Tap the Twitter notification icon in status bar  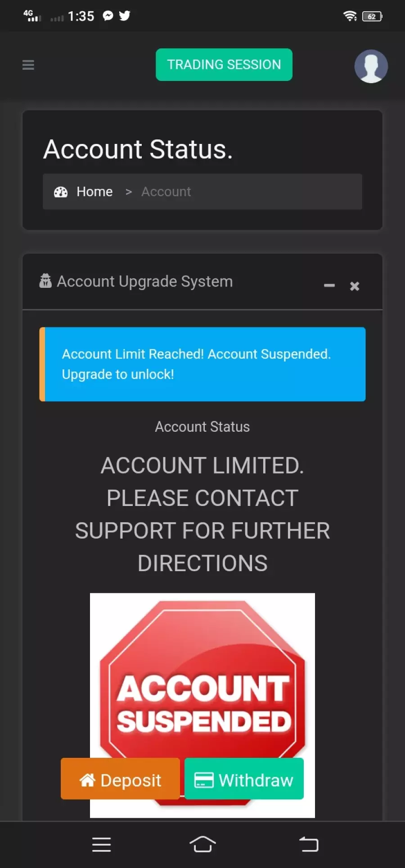[125, 16]
